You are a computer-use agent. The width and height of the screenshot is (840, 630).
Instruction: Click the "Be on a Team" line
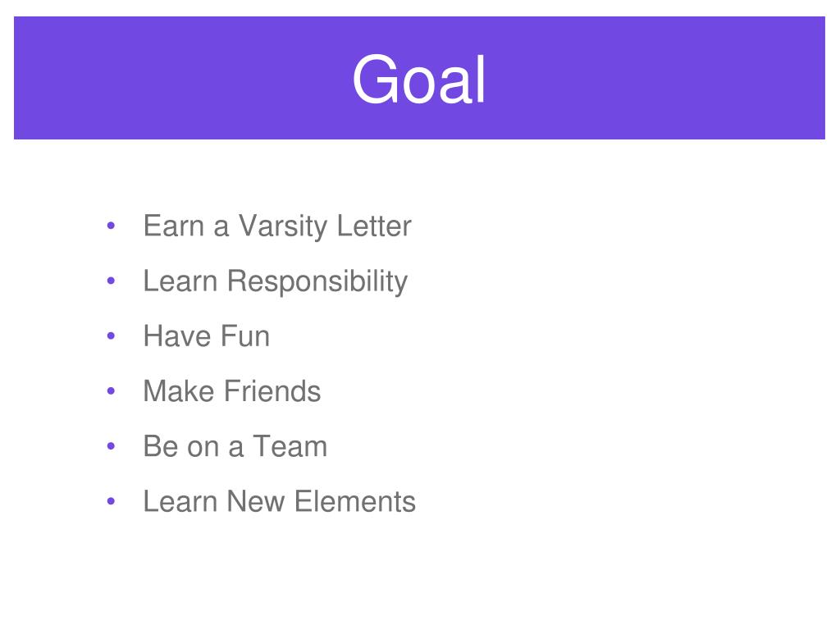coord(235,446)
